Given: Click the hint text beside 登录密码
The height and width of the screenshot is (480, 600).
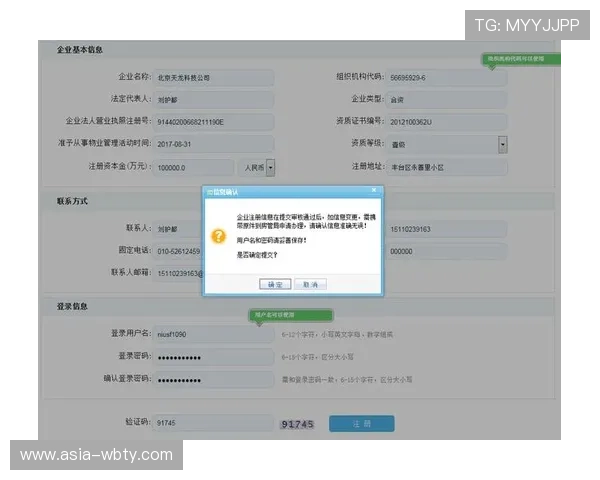Looking at the screenshot, I should [x=317, y=357].
